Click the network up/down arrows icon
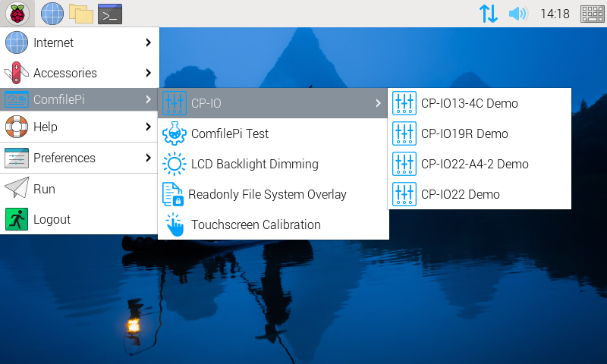 click(489, 14)
